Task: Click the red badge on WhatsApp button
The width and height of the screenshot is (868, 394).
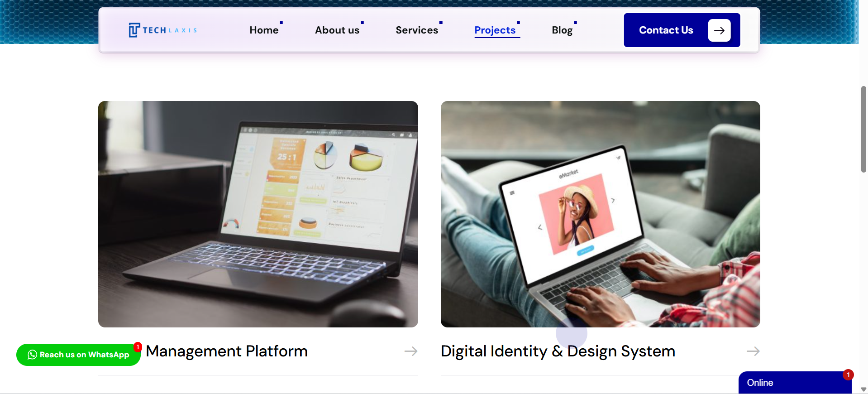Action: pos(138,347)
